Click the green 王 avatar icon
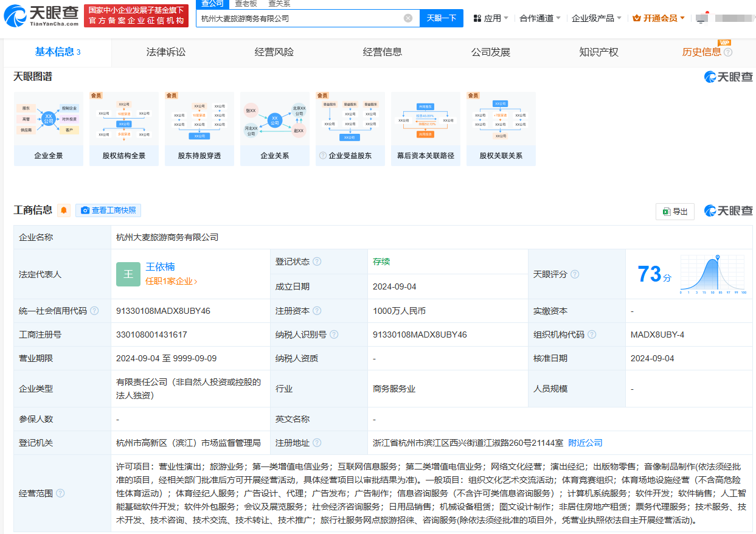This screenshot has height=534, width=756. [x=128, y=274]
